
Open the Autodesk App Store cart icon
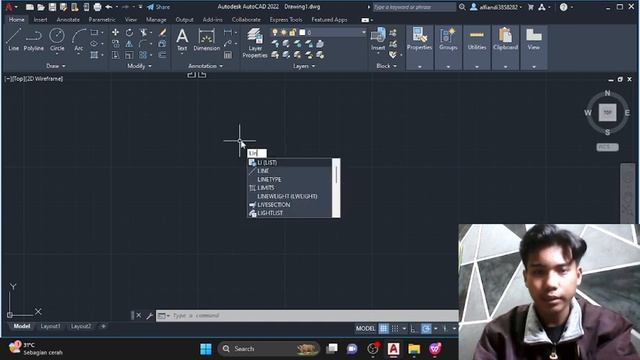[531, 7]
